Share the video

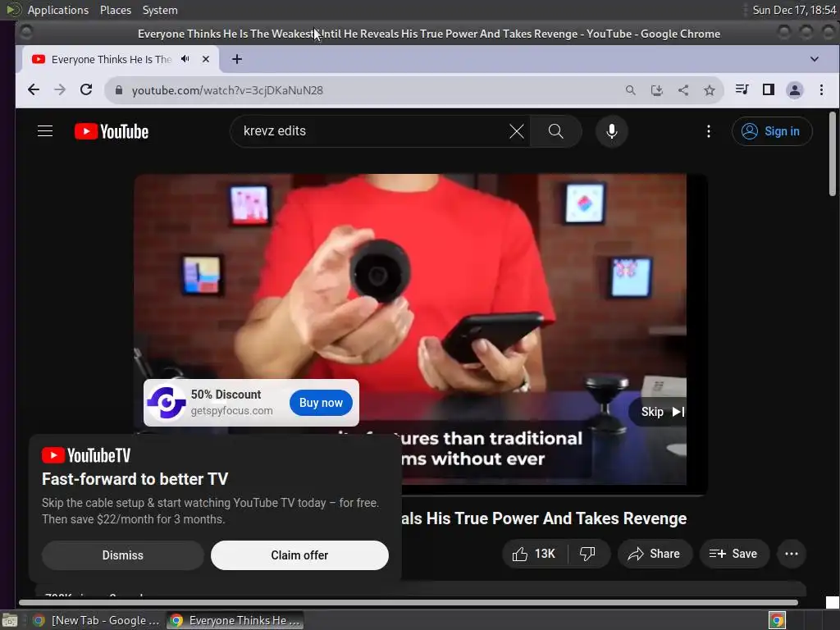click(x=655, y=554)
